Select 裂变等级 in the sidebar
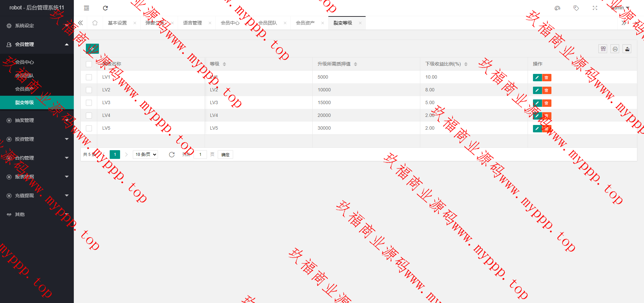Screen dimensions: 644x303 (37, 102)
